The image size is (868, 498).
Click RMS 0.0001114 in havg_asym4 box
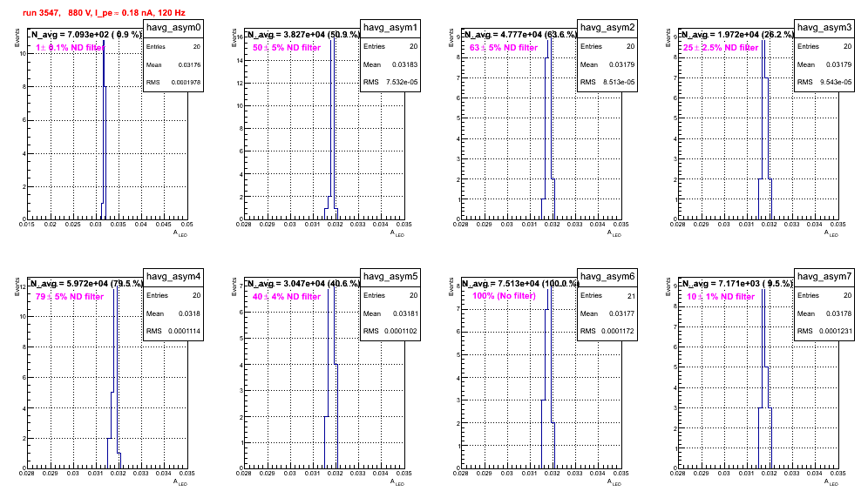[173, 332]
